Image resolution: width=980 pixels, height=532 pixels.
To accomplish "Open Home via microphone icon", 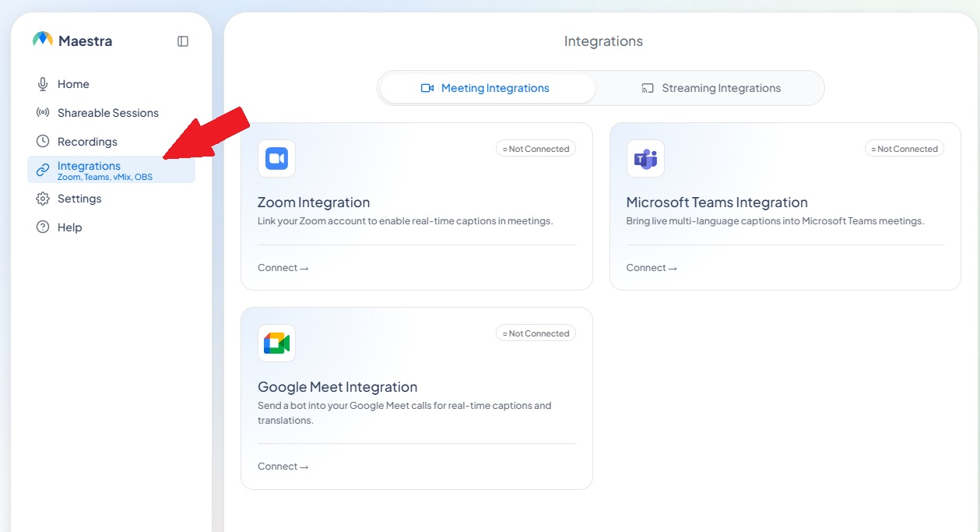I will [43, 84].
